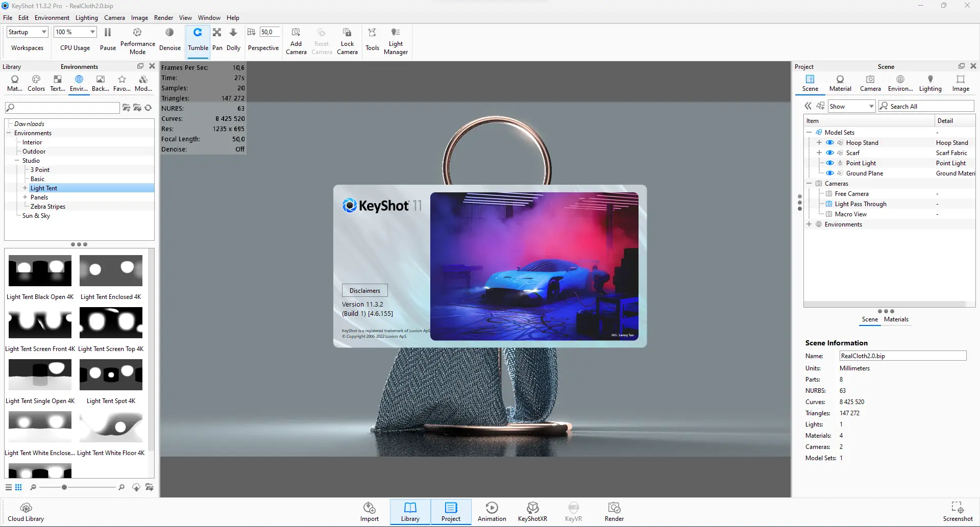This screenshot has width=980, height=527.
Task: Select the Interior environments folder
Action: coord(32,142)
